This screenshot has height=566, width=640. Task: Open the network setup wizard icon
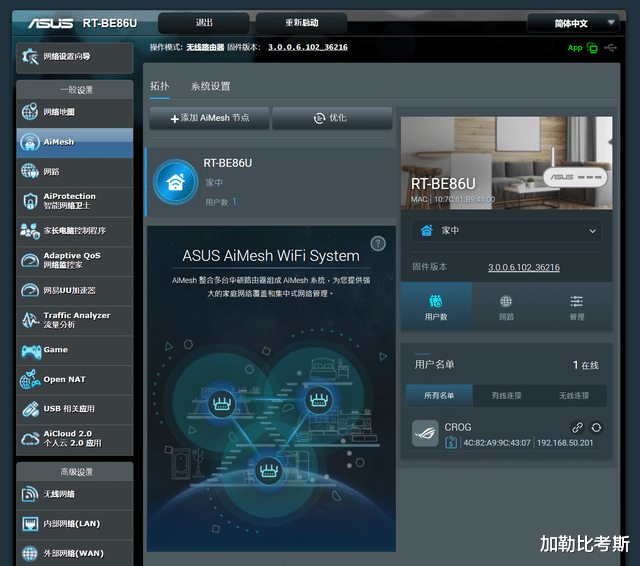tap(30, 56)
